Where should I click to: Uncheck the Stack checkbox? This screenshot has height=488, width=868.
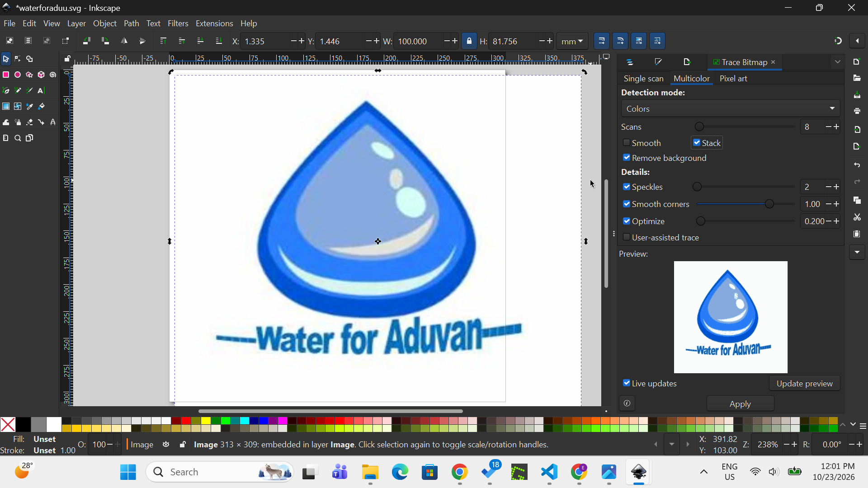697,143
